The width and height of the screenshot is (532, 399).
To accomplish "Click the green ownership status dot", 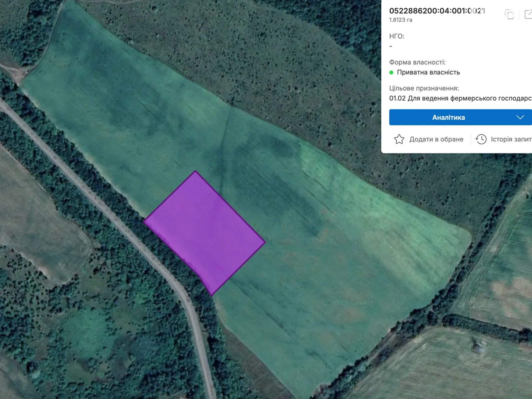I will pos(391,72).
